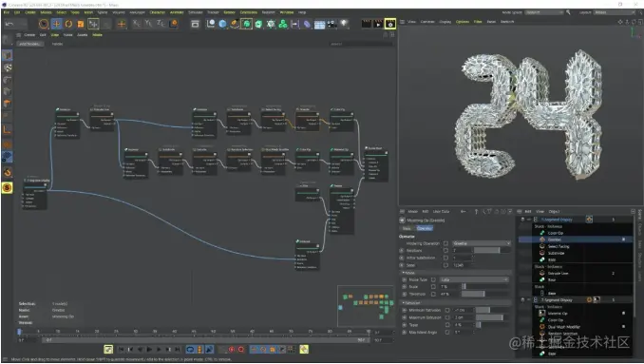
Task: Click the blue Cube primitive icon
Action: click(222, 24)
